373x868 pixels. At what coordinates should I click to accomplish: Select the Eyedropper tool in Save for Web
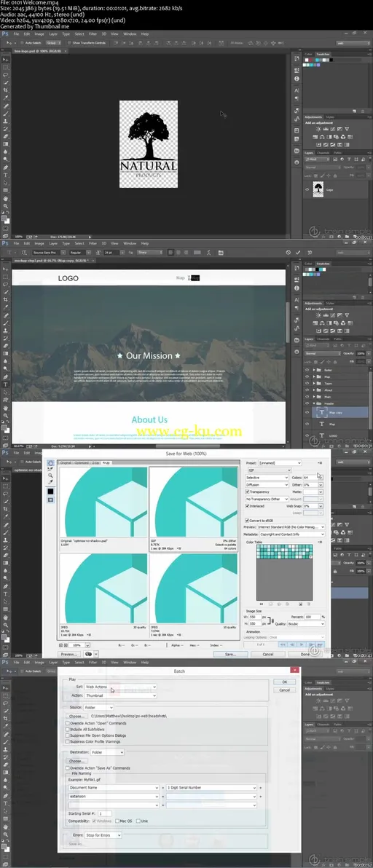pos(51,481)
